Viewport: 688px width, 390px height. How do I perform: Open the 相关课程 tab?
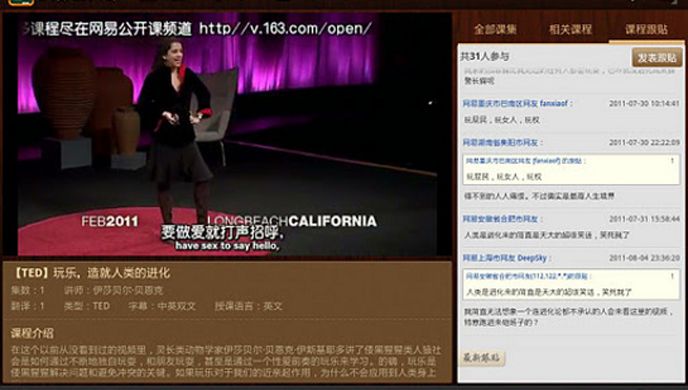(x=570, y=29)
